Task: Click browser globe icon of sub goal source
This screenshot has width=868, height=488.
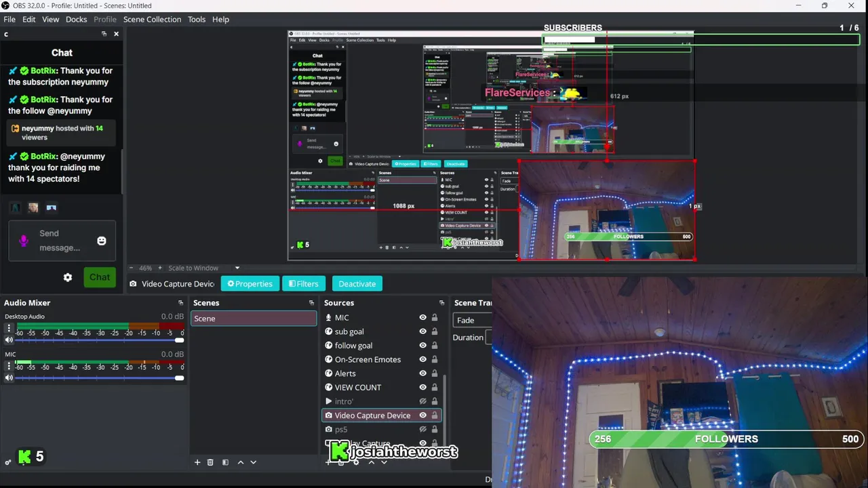Action: click(x=329, y=331)
